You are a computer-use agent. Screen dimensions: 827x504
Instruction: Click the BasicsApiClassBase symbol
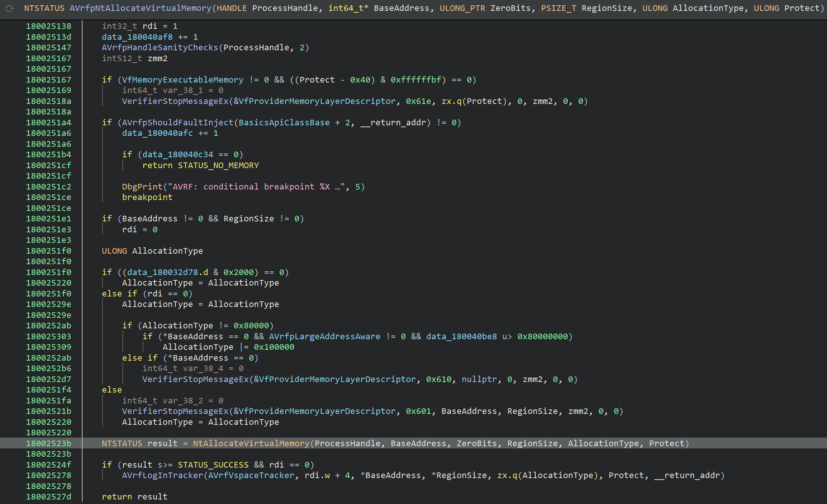pyautogui.click(x=284, y=123)
